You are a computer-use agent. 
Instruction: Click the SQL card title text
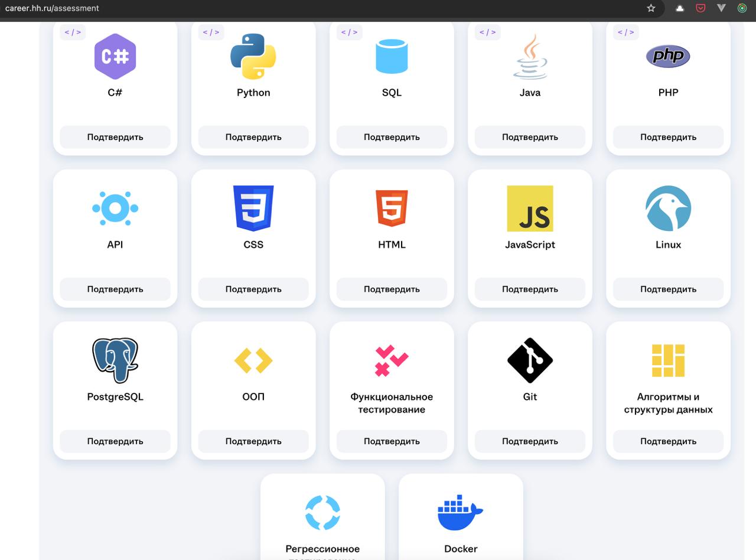[392, 93]
